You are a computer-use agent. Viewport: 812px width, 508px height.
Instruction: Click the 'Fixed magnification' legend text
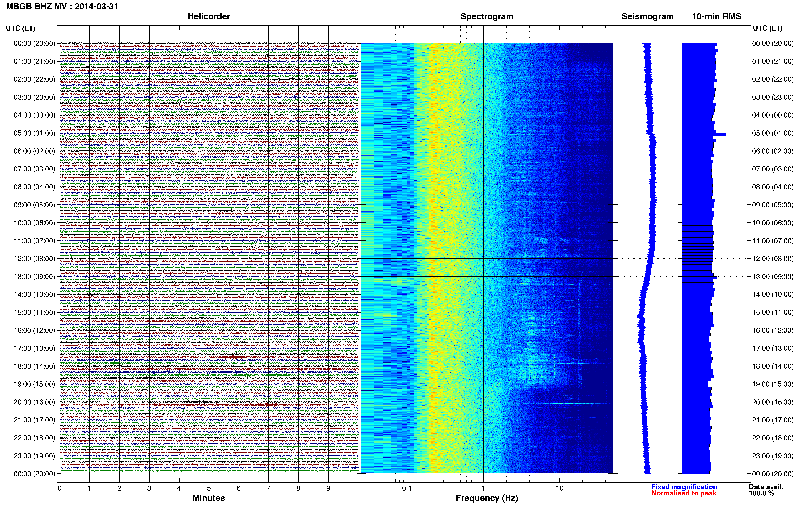point(684,487)
